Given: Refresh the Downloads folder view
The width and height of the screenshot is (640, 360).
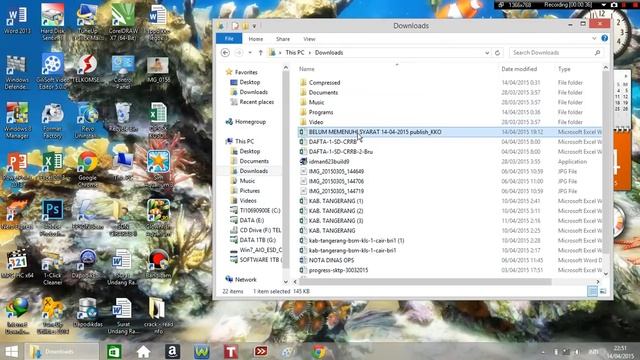Looking at the screenshot, I should [497, 53].
